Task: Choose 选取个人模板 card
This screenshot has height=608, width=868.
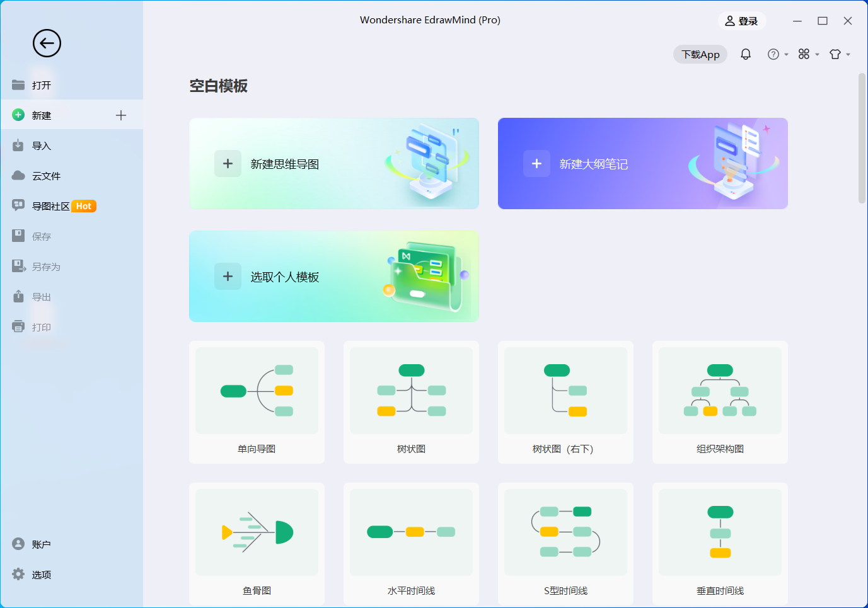Action: coord(334,277)
